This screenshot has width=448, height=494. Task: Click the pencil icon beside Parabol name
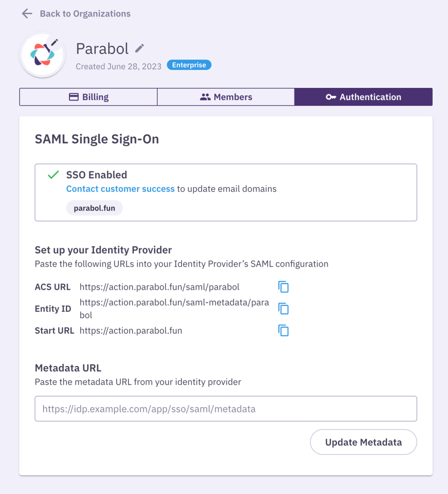coord(140,48)
